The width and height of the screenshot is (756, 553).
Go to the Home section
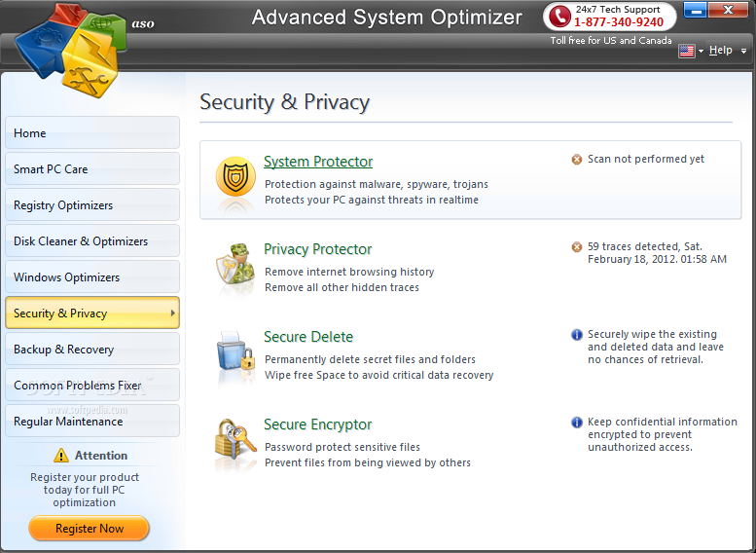pyautogui.click(x=92, y=132)
